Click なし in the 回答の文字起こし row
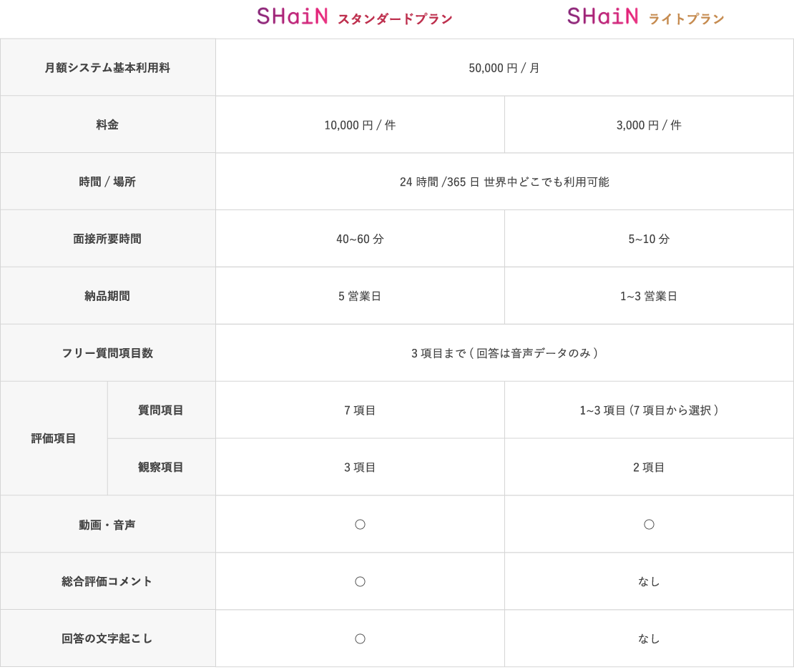The width and height of the screenshot is (794, 672). click(x=649, y=639)
